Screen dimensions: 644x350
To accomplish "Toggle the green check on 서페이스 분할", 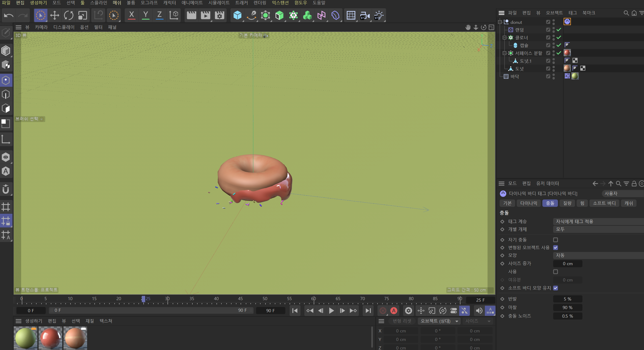I will pos(559,53).
